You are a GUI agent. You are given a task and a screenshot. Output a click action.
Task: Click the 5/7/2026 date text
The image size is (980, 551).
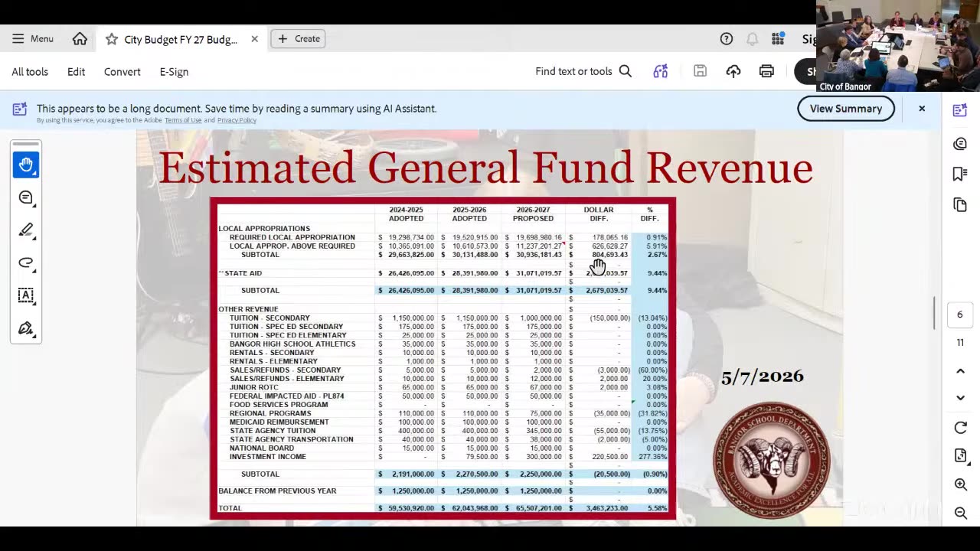763,377
